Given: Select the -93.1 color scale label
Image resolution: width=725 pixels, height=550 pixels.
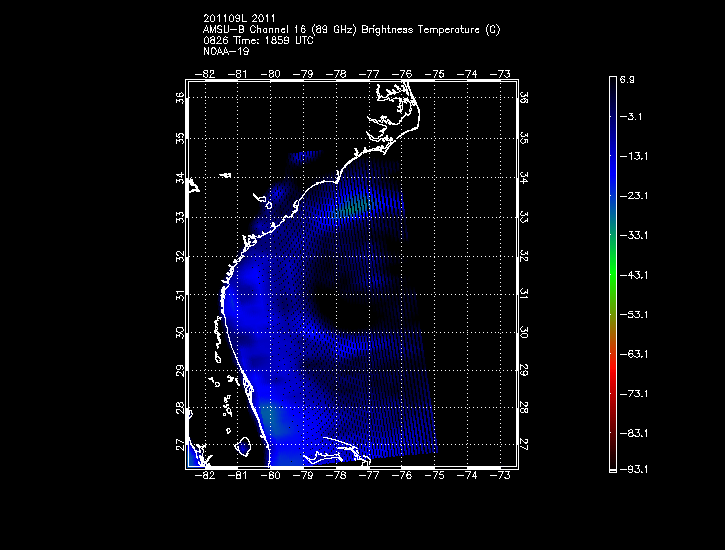Looking at the screenshot, I should coord(633,470).
